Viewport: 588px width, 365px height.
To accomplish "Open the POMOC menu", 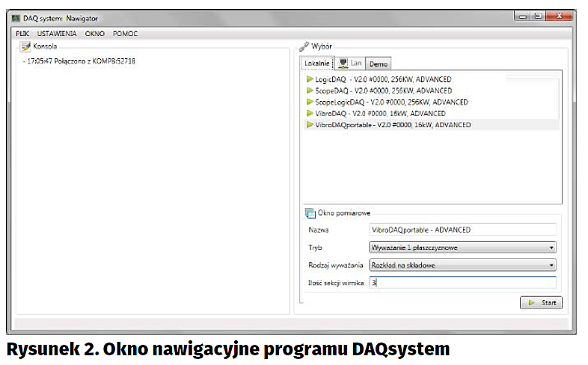I will click(126, 34).
